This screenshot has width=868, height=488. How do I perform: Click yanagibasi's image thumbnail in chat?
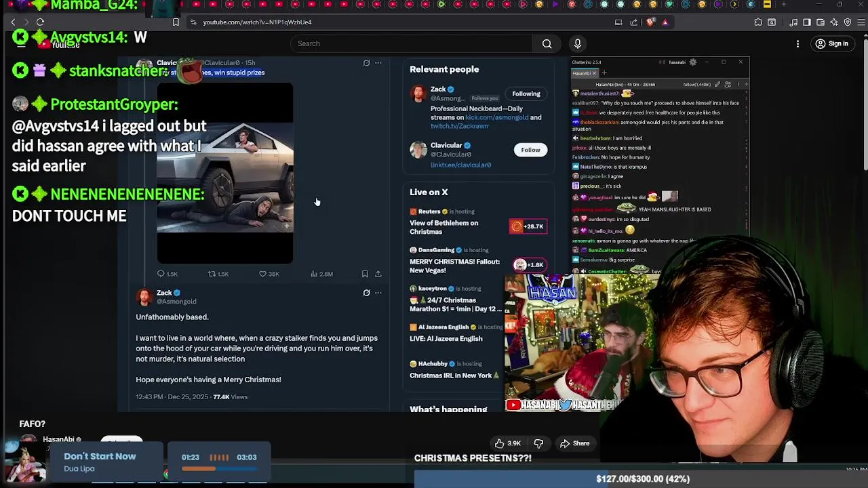click(x=670, y=197)
